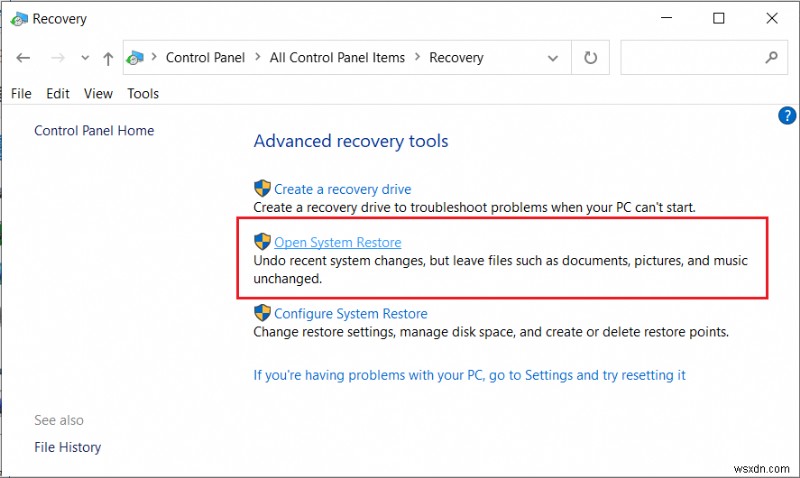Open System Restore link
The width and height of the screenshot is (800, 478).
click(x=338, y=242)
